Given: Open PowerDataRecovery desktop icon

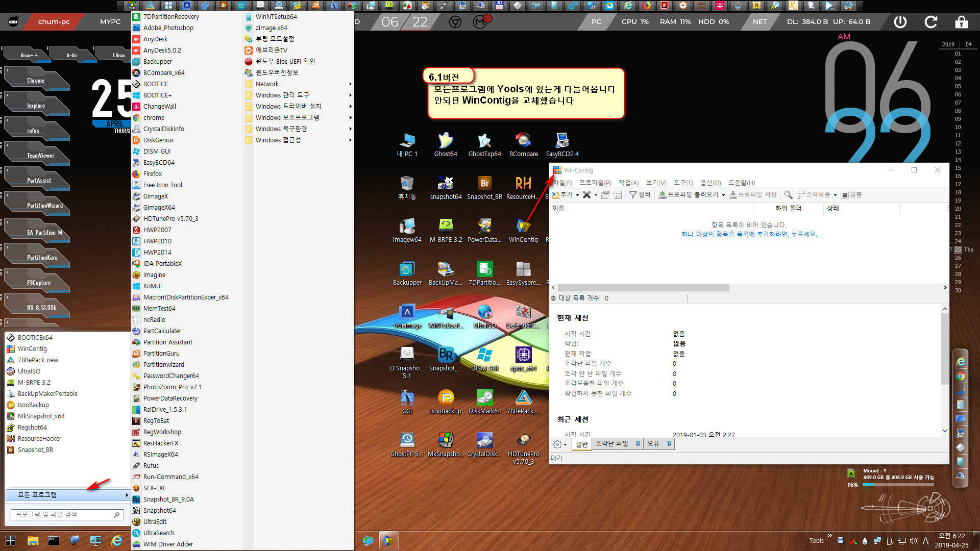Looking at the screenshot, I should (x=484, y=230).
